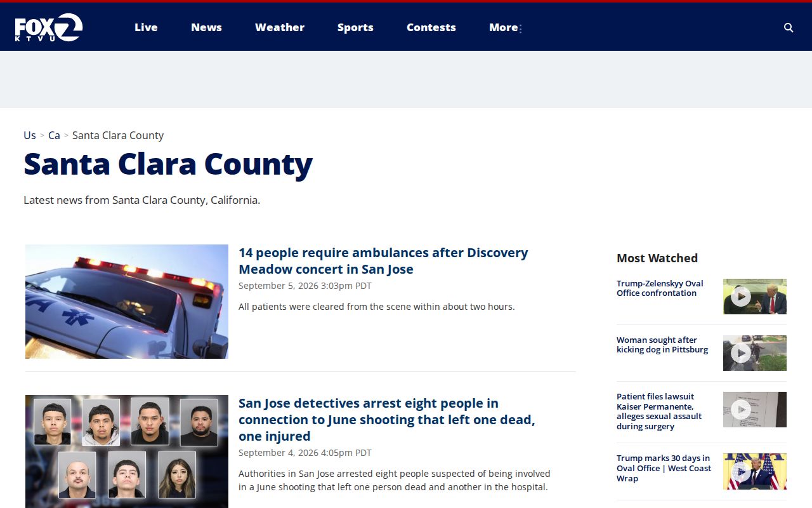
Task: Open the Discovery Meadow concert ambulances headline
Action: (383, 261)
